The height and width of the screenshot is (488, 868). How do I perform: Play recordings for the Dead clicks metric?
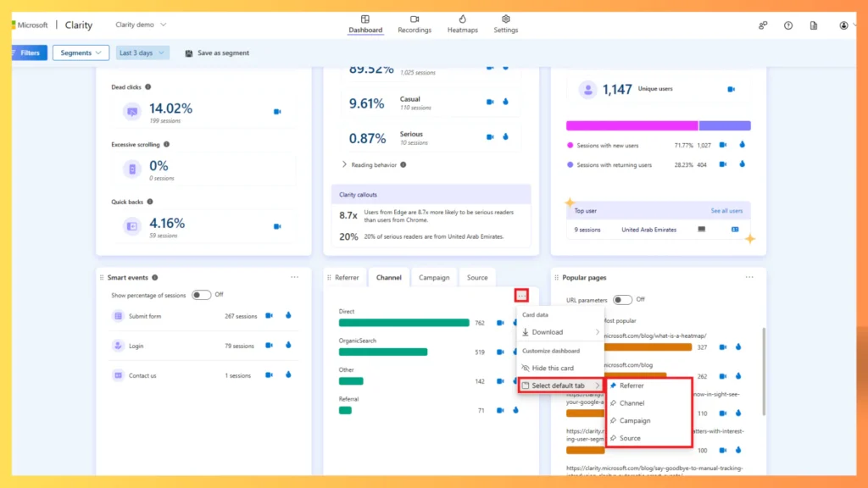point(275,110)
